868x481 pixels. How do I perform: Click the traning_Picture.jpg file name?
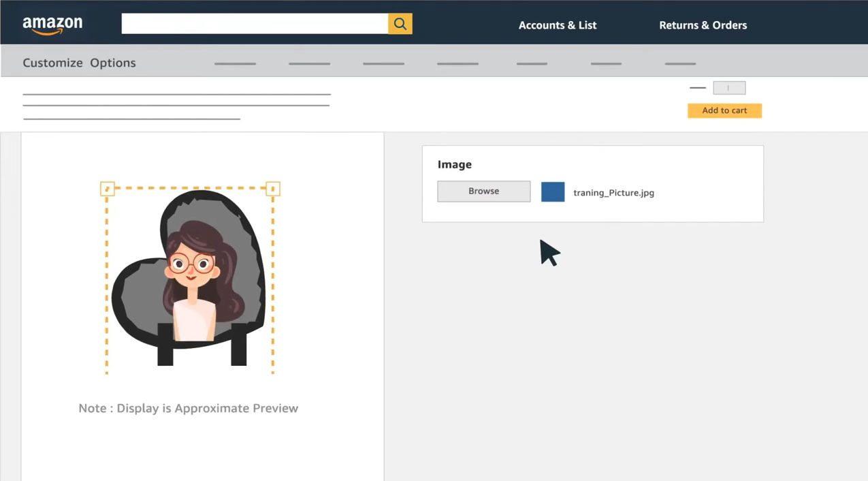(613, 193)
